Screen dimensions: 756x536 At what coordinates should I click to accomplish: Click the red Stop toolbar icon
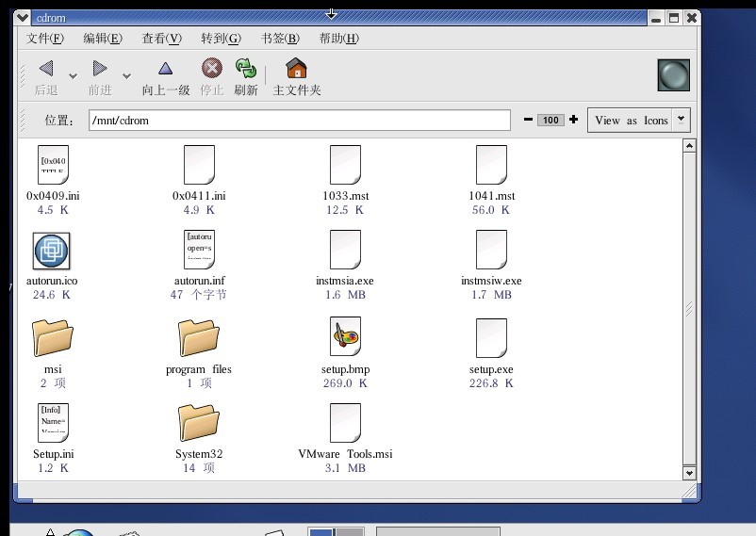point(212,68)
